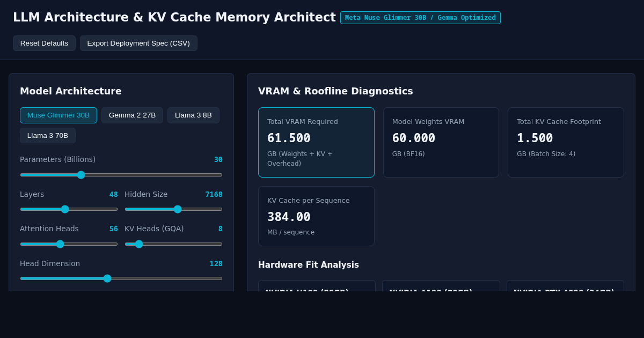Viewport: 644px width, 338px height.
Task: Click the MB / sequence label
Action: pos(291,232)
